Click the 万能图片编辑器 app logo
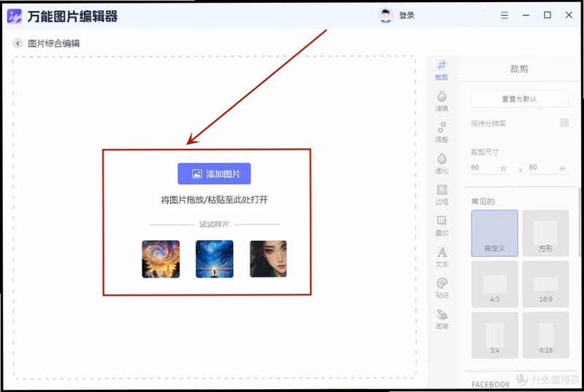The width and height of the screenshot is (584, 392). 15,16
